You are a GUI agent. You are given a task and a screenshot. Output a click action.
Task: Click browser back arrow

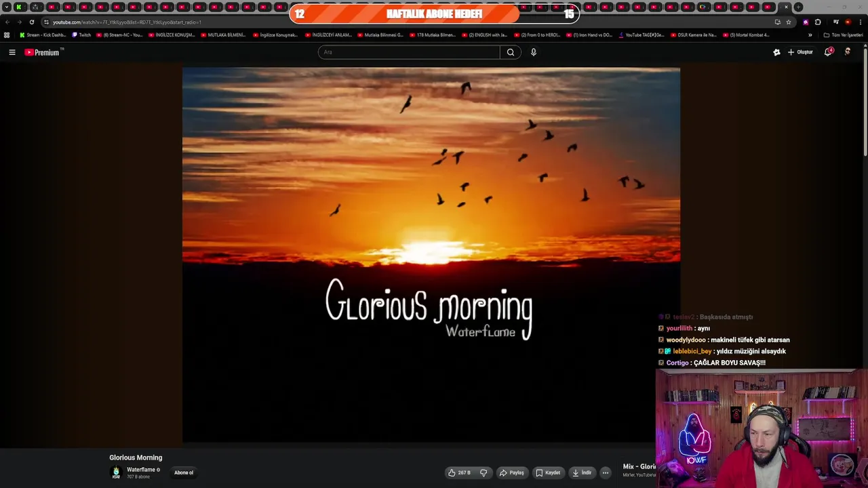click(x=7, y=22)
